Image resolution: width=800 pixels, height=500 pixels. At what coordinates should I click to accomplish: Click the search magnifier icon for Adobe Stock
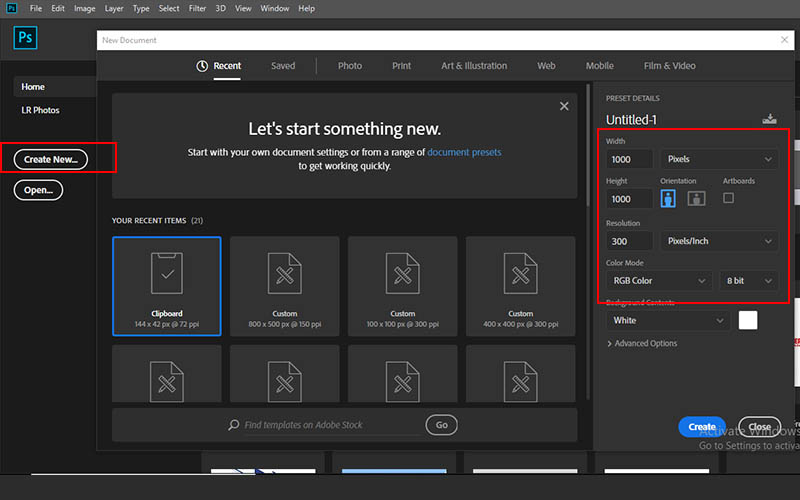pyautogui.click(x=234, y=425)
